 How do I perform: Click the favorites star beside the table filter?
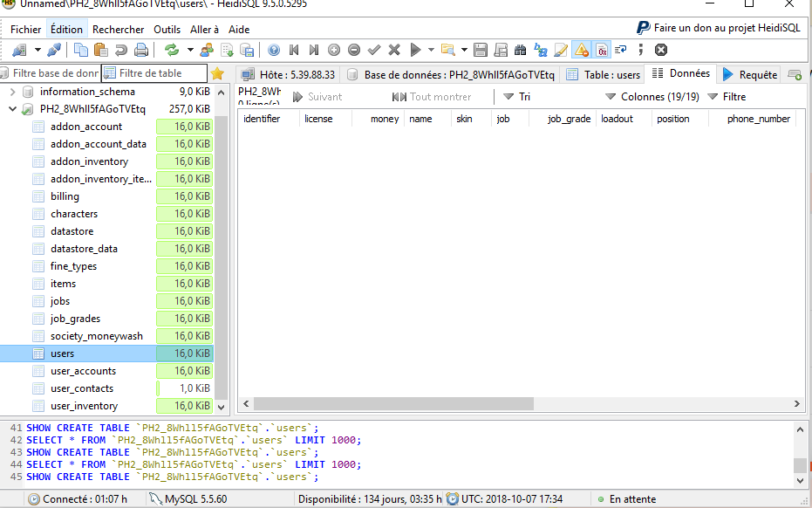(217, 73)
